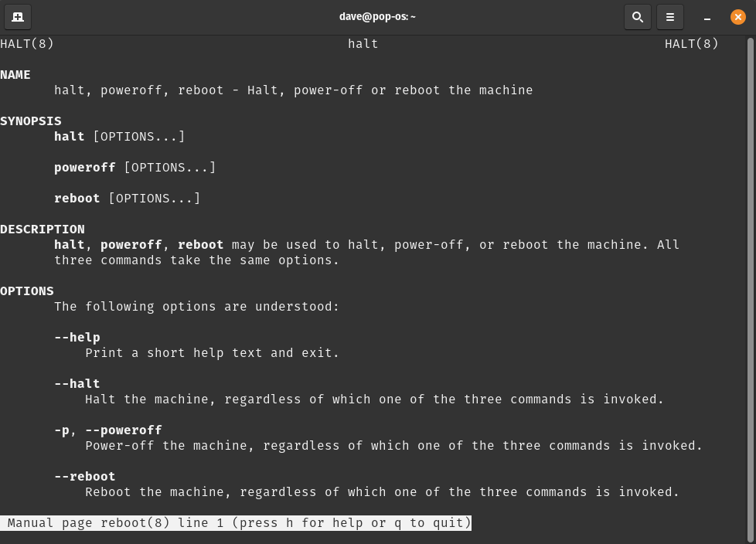Select the NAME section heading
The height and width of the screenshot is (544, 756).
click(15, 74)
